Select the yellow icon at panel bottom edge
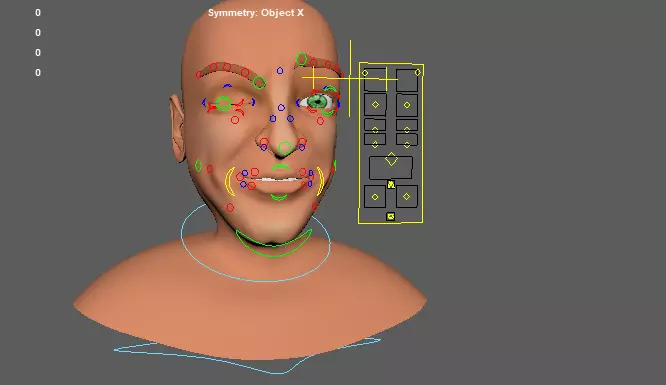 [391, 217]
